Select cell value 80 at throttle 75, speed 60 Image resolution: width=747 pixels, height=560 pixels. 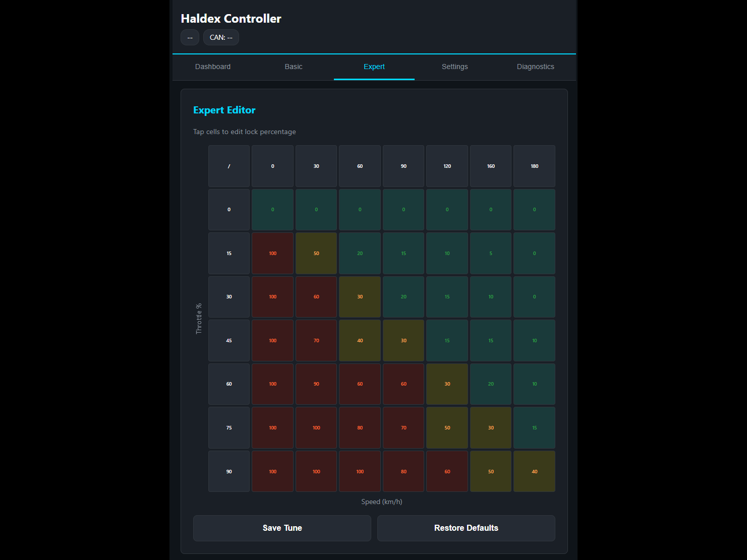pyautogui.click(x=360, y=428)
